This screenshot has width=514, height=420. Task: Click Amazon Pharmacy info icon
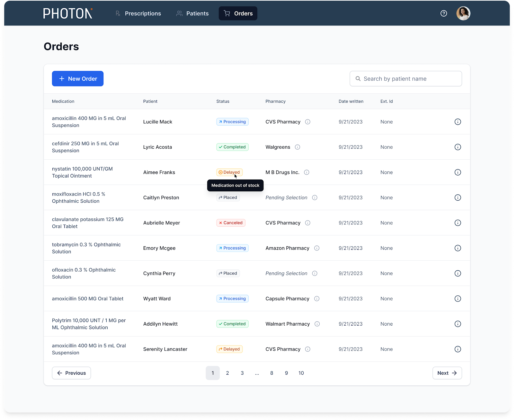point(317,248)
